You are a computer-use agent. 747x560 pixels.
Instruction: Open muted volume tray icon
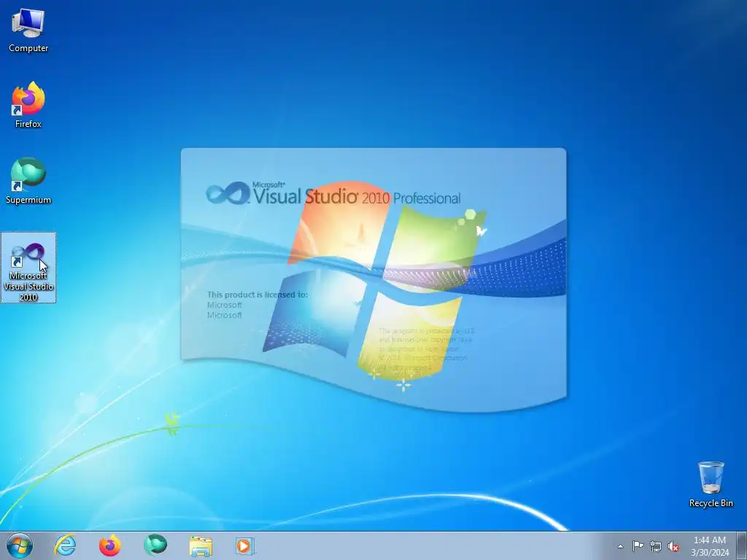click(673, 547)
